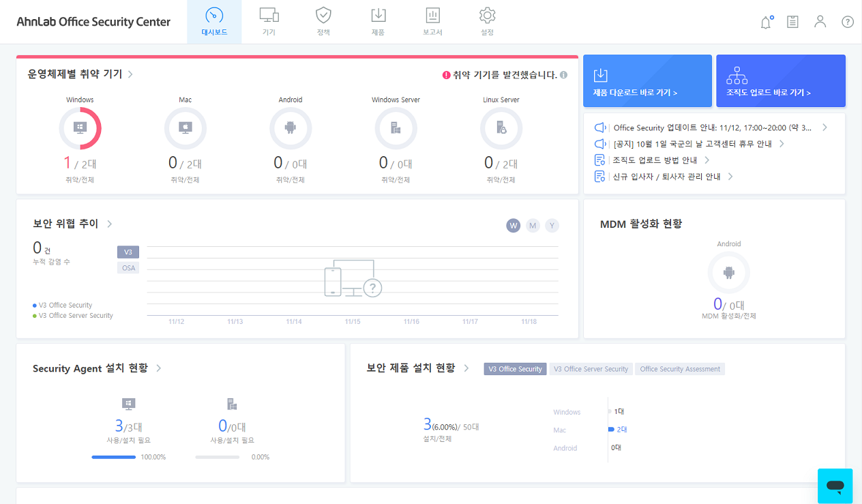Click info icon next to vulnerable device warning
This screenshot has width=862, height=504.
point(564,75)
